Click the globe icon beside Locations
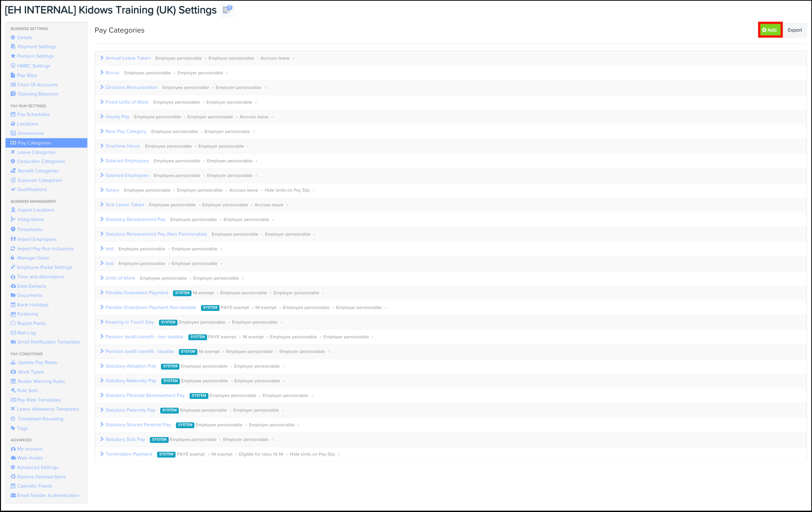The width and height of the screenshot is (812, 512). tap(13, 124)
